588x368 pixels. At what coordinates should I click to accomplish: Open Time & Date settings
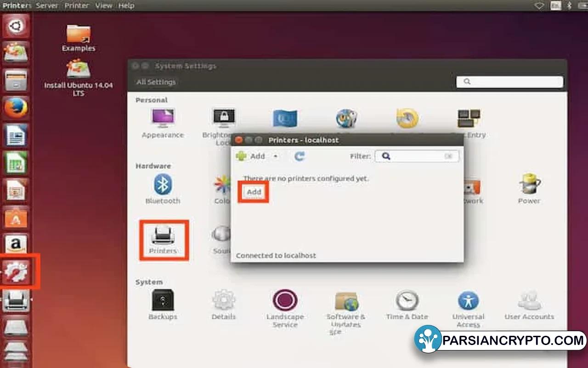coord(407,305)
